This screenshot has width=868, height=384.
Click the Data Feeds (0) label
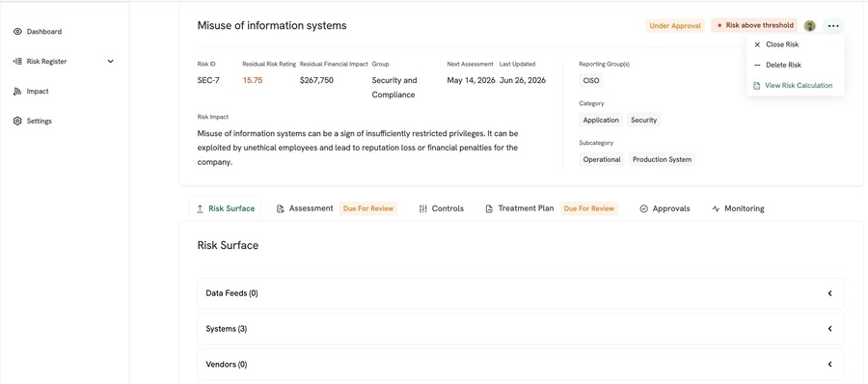coord(231,293)
